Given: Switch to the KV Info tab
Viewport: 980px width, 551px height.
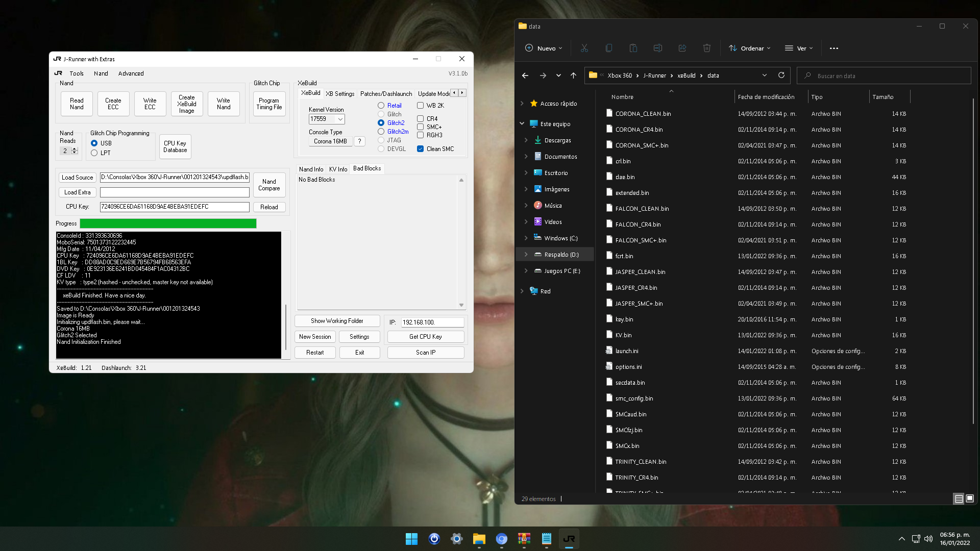Looking at the screenshot, I should click(338, 169).
